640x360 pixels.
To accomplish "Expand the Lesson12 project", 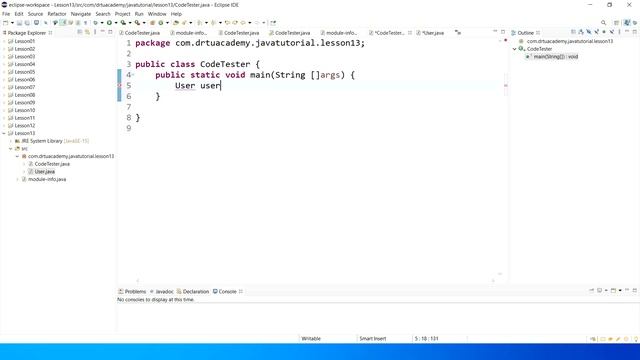I will 4,126.
